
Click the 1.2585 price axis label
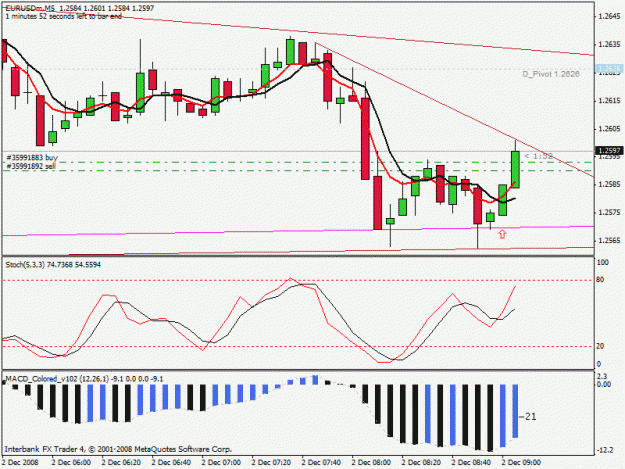(610, 184)
